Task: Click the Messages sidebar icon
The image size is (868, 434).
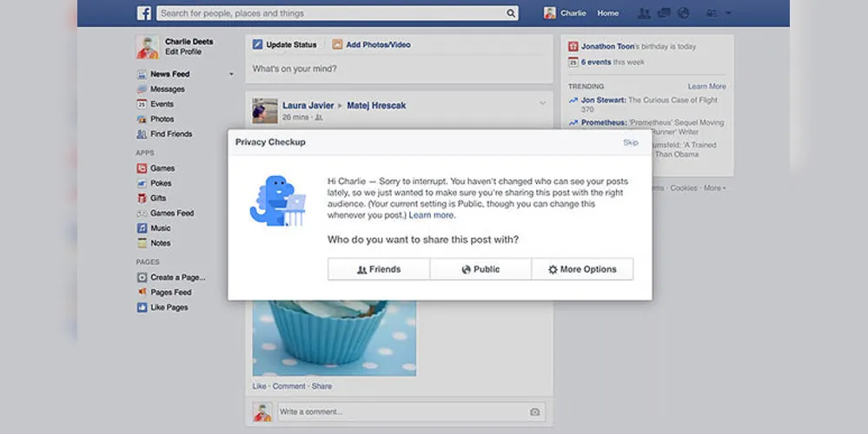Action: coord(142,89)
